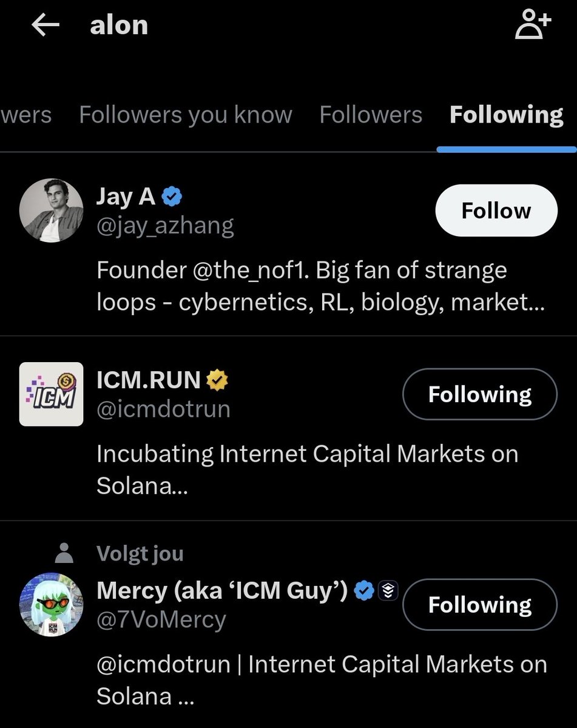Open the @7VoMercy handle
The width and height of the screenshot is (577, 728).
pyautogui.click(x=161, y=619)
